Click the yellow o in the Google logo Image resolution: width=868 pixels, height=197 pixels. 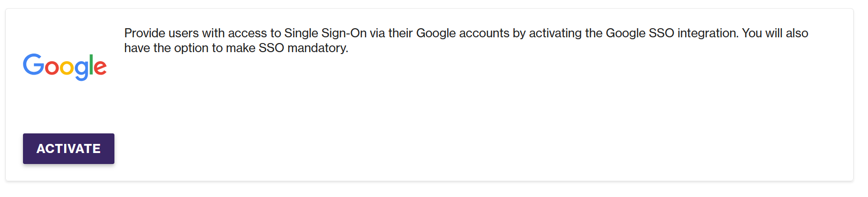tap(67, 68)
